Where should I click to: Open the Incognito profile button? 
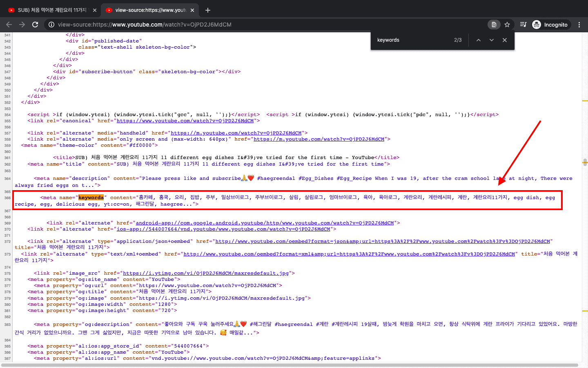(550, 25)
